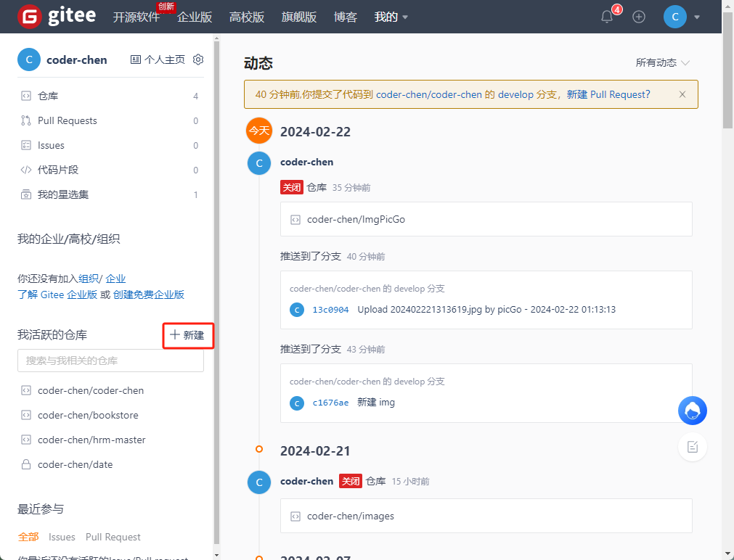Open the 开源软件 menu item
Image resolution: width=734 pixels, height=560 pixels.
[136, 17]
